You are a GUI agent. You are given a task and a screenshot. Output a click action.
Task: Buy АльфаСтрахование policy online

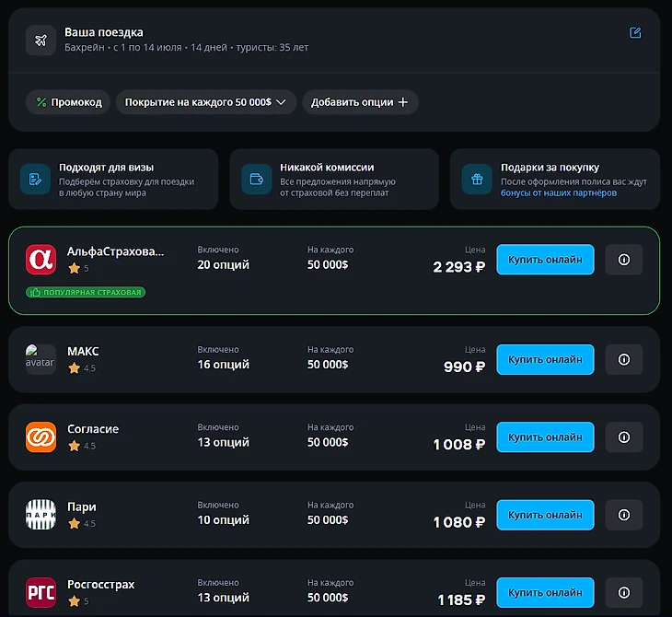(x=545, y=260)
